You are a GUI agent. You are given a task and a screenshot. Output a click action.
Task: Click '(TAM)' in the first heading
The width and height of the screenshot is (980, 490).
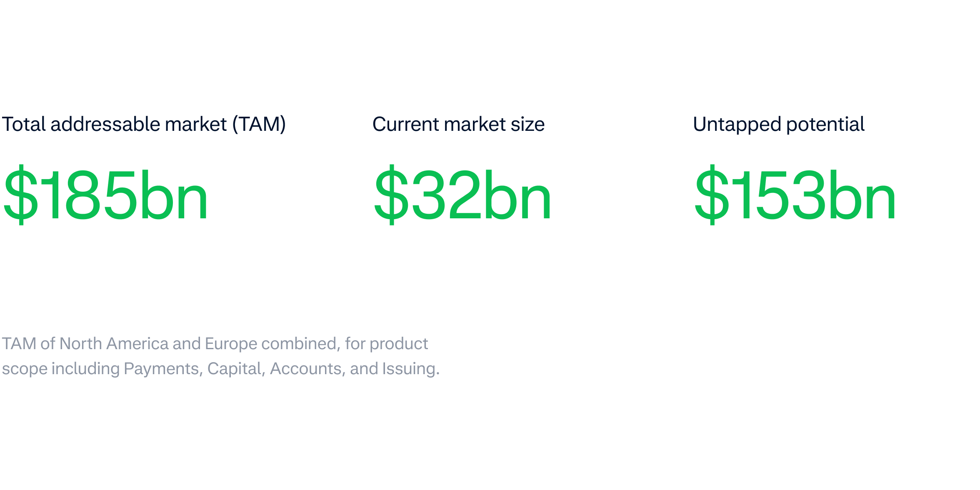click(x=259, y=124)
